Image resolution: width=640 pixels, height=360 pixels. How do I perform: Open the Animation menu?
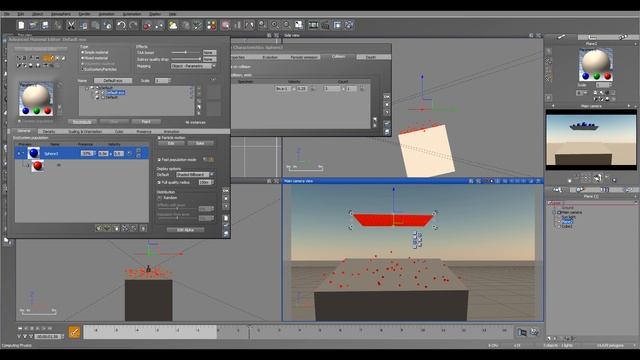pyautogui.click(x=106, y=14)
